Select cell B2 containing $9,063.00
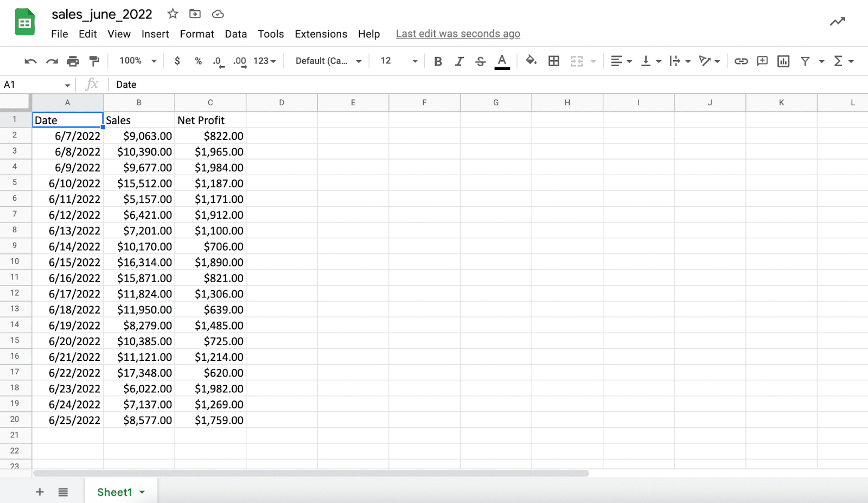Viewport: 868px width, 503px height. pyautogui.click(x=139, y=136)
